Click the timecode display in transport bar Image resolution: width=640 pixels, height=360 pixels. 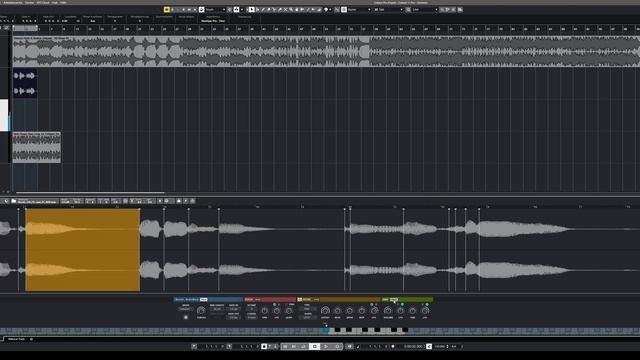click(413, 346)
